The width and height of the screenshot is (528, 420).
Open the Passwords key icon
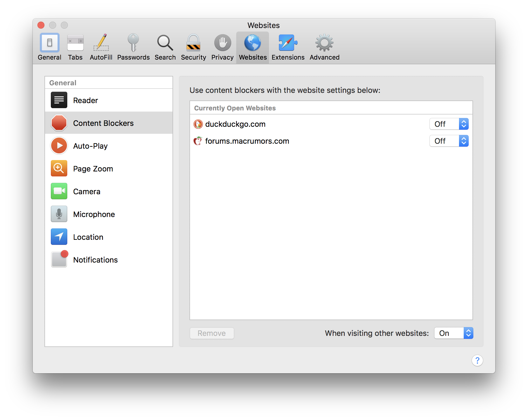133,43
